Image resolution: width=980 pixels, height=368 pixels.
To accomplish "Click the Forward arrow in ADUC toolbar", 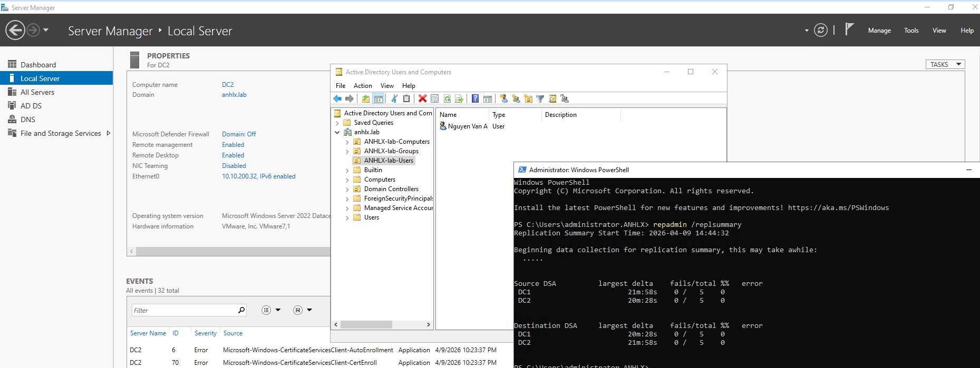I will click(x=350, y=98).
